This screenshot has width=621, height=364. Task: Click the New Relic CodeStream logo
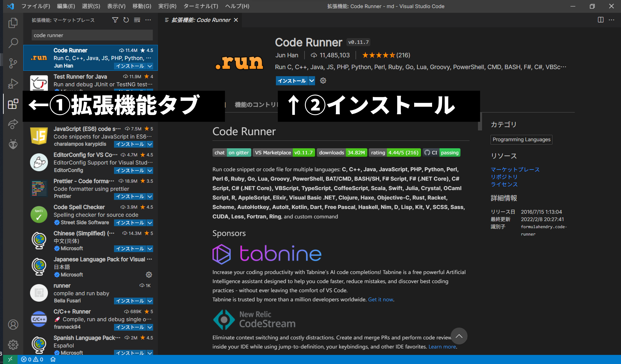tap(254, 319)
